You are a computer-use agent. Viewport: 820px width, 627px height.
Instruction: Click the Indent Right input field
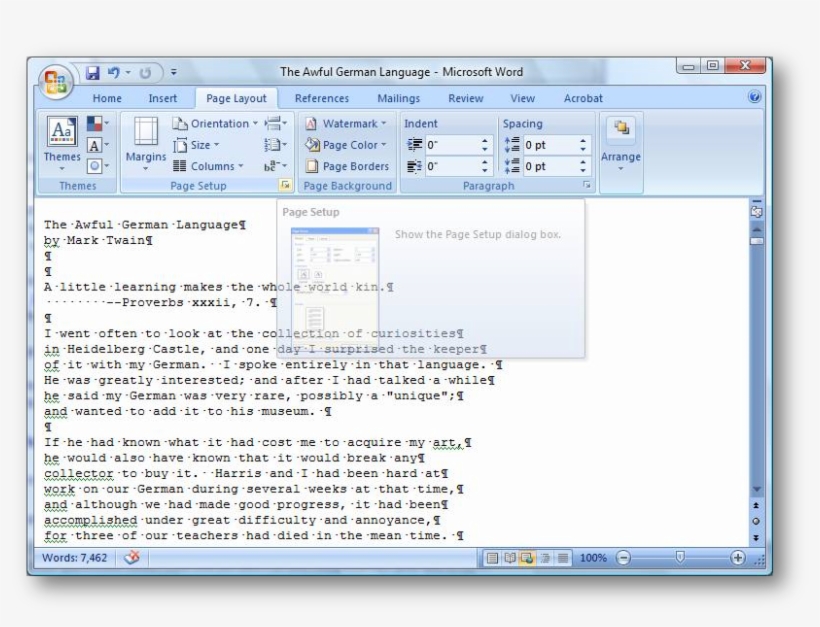452,166
